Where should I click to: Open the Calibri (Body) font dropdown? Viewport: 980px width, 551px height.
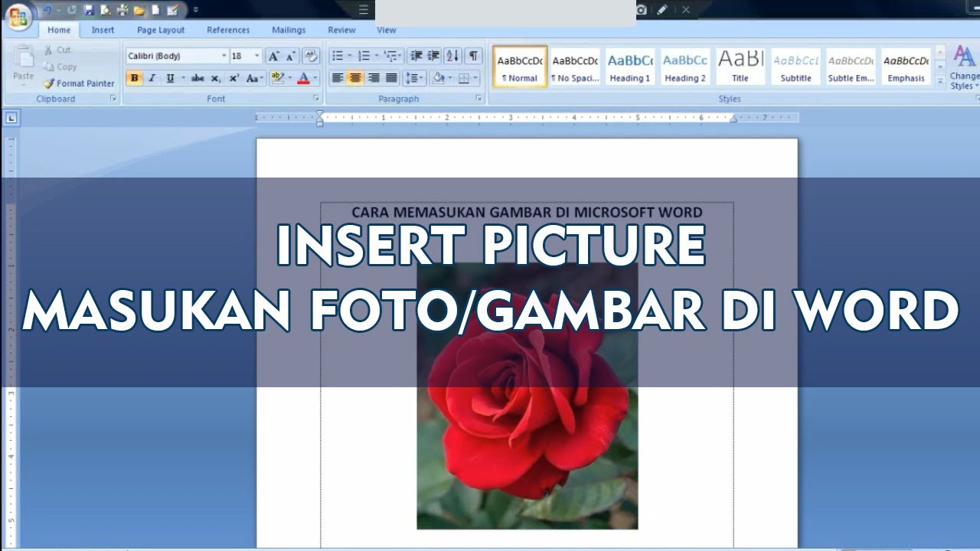(x=224, y=56)
